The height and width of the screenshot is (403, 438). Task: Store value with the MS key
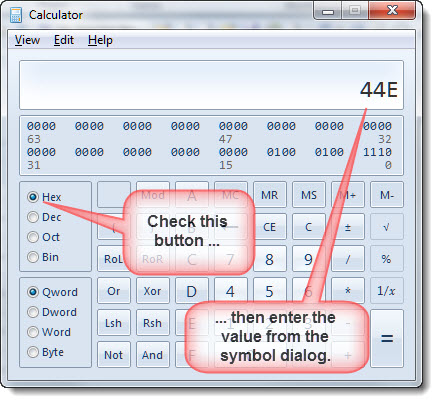[309, 195]
